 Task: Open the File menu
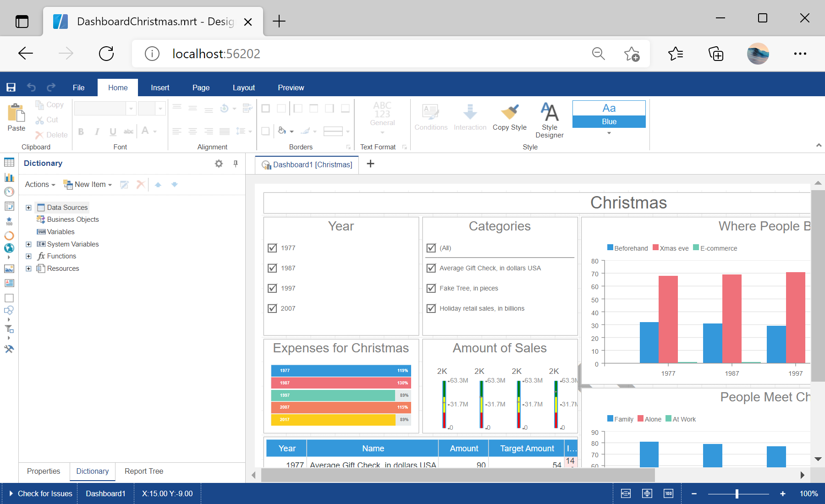coord(78,88)
